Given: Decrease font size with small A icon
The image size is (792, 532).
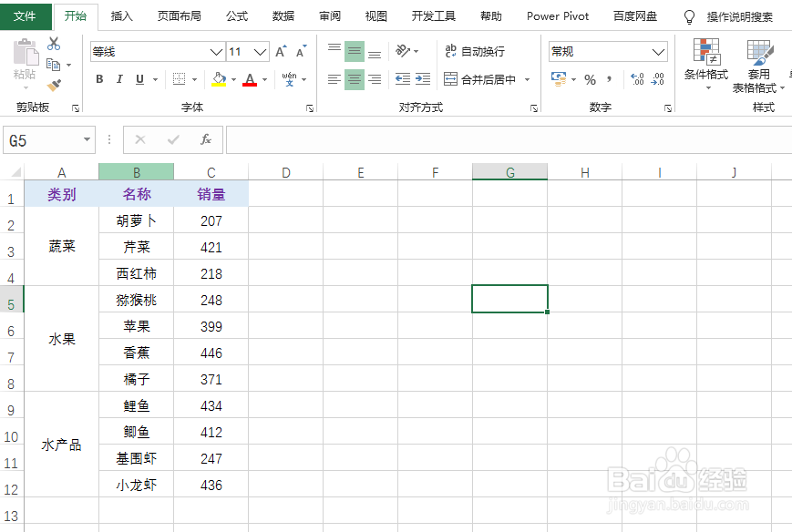Looking at the screenshot, I should coord(301,52).
